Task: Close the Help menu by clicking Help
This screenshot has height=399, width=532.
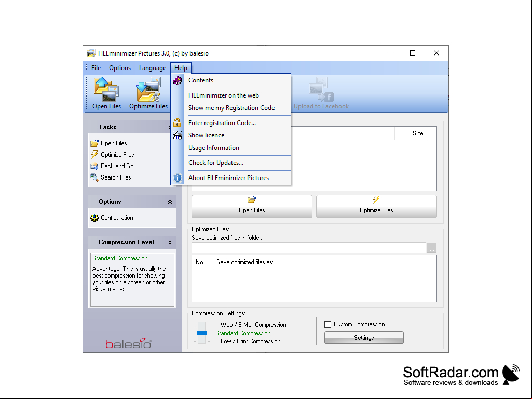Action: tap(181, 68)
